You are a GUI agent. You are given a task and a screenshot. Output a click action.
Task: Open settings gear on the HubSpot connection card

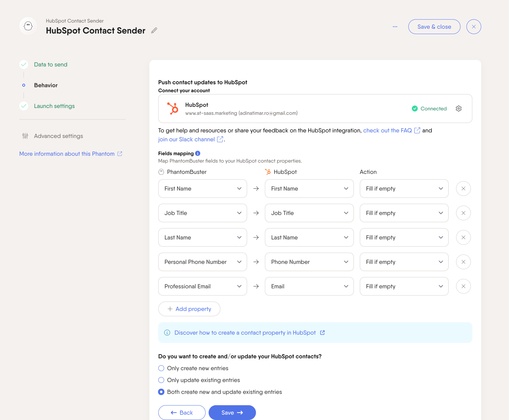click(459, 109)
